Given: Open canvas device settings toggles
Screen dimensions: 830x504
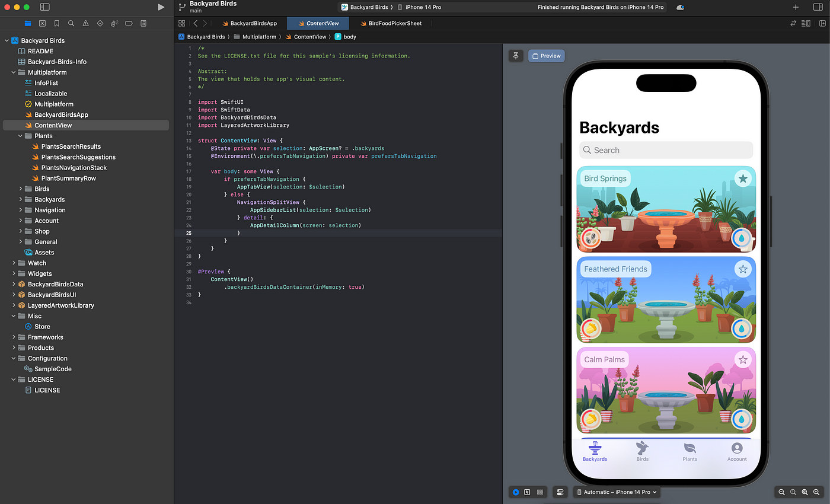Looking at the screenshot, I should pos(560,492).
